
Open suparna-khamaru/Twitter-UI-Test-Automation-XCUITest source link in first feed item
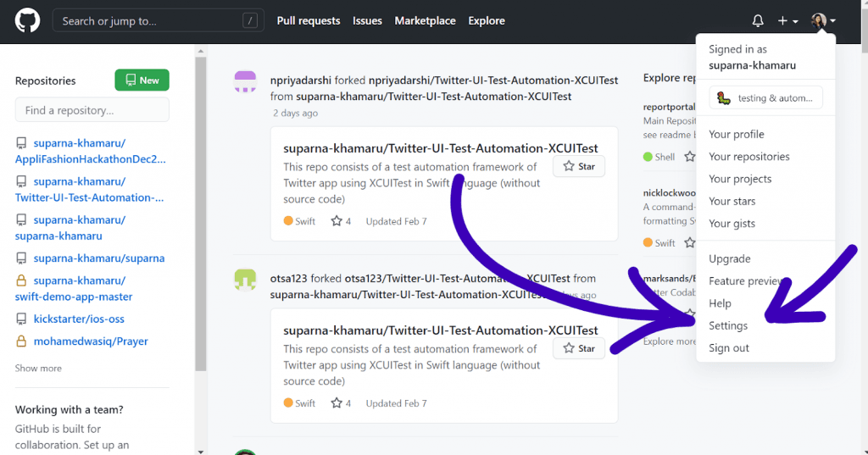tap(433, 97)
